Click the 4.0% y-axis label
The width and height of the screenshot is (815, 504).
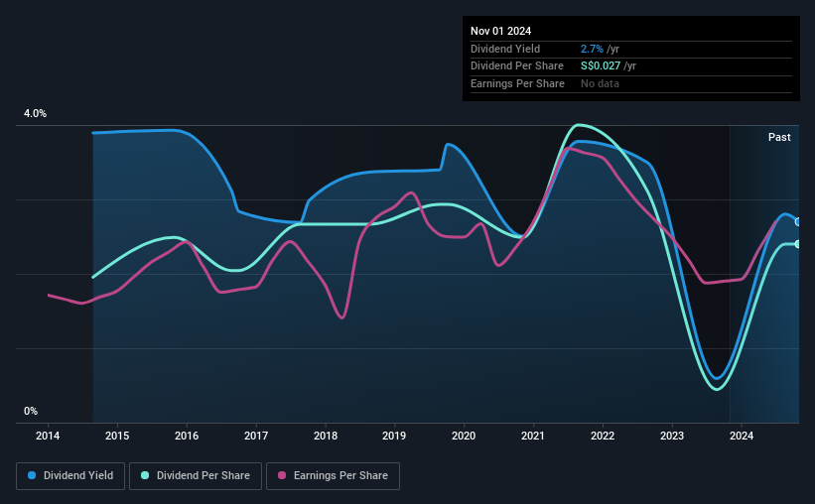(35, 113)
